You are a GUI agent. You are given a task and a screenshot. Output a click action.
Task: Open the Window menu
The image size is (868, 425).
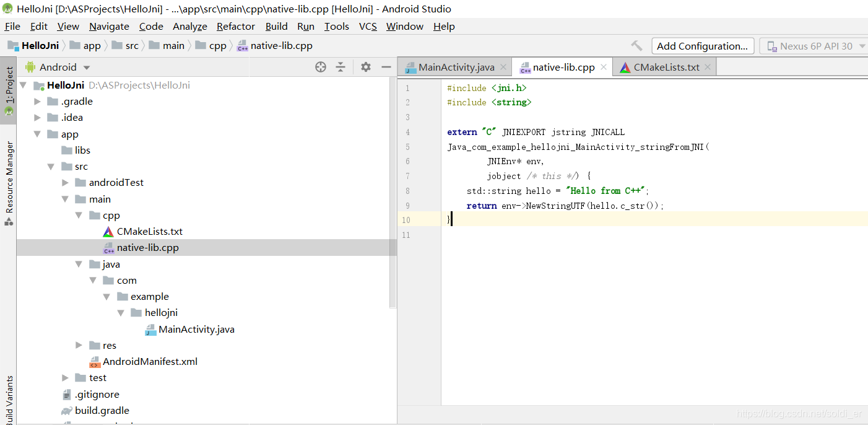405,26
